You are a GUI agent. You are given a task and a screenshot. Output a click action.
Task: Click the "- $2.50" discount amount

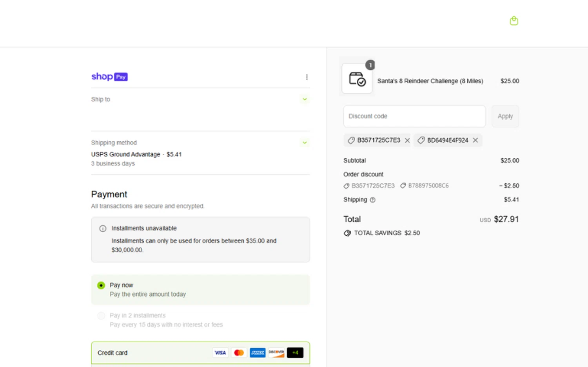coord(509,186)
